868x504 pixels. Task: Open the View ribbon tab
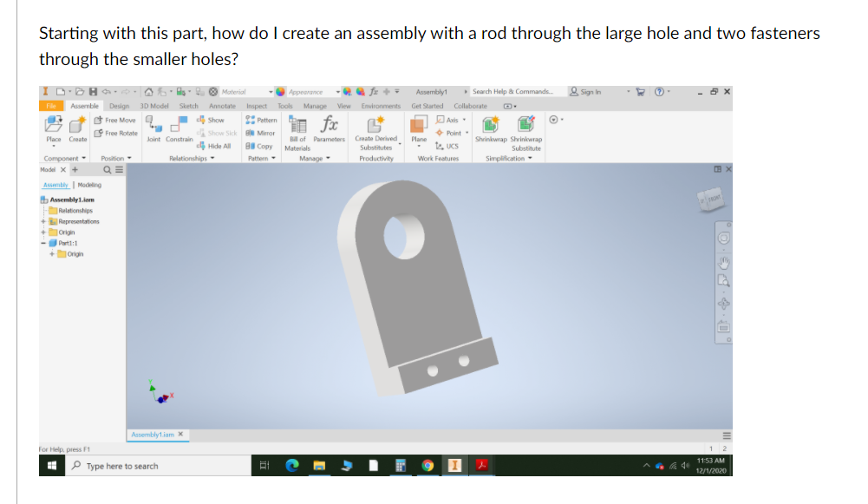[344, 106]
